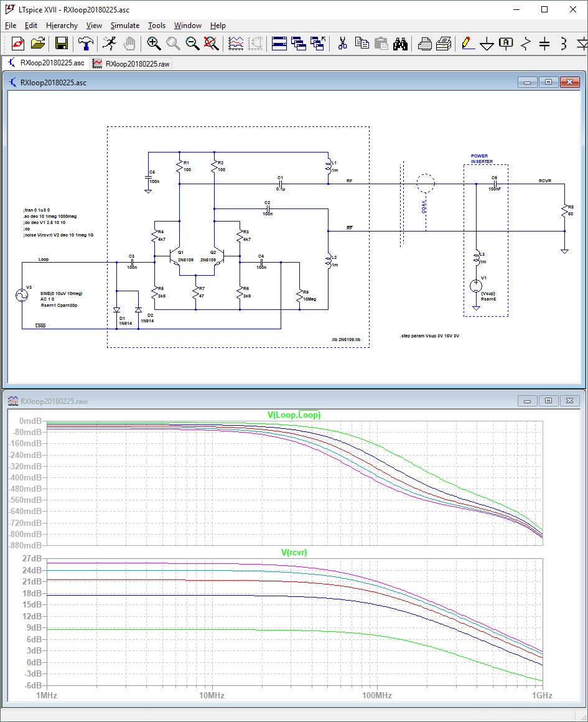Open Find with the binoculars icon
The image size is (588, 722).
[x=400, y=44]
